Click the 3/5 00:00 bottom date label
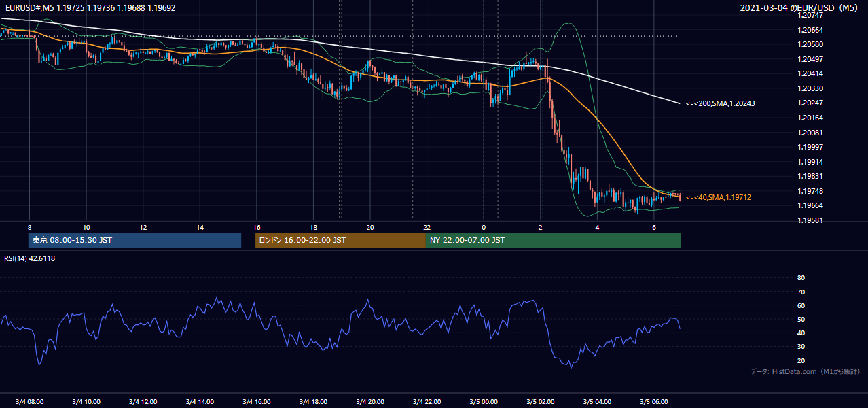Image resolution: width=868 pixels, height=408 pixels. (484, 401)
